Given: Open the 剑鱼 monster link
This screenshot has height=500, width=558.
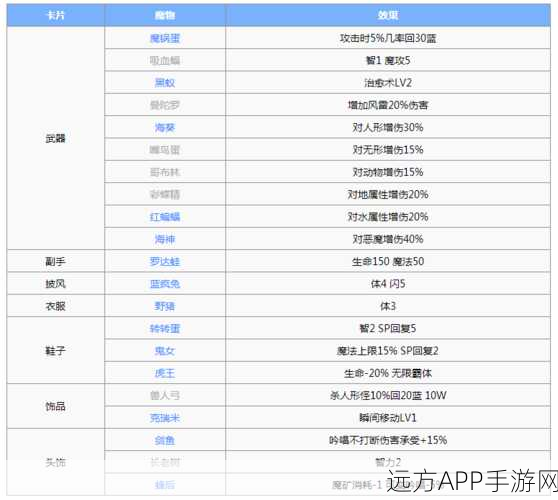Looking at the screenshot, I should [x=165, y=440].
